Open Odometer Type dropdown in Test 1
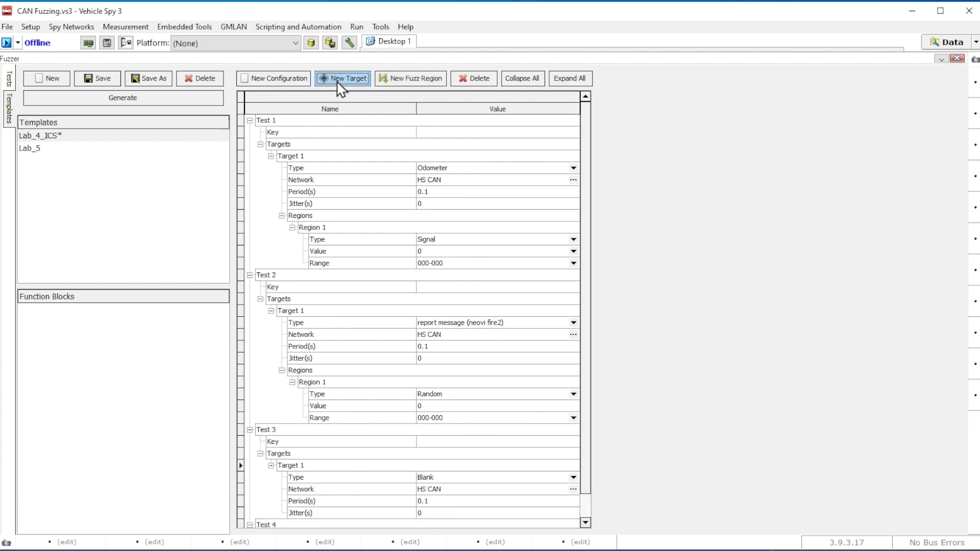 click(x=573, y=168)
